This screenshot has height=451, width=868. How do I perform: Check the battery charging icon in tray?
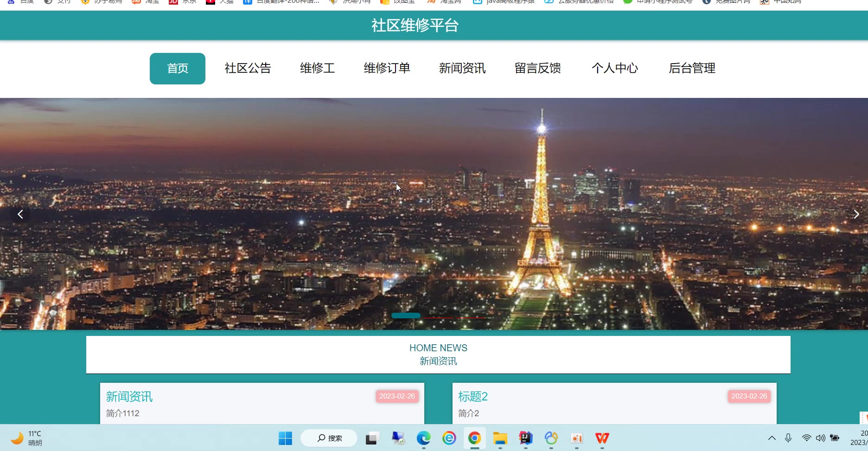[x=835, y=438]
